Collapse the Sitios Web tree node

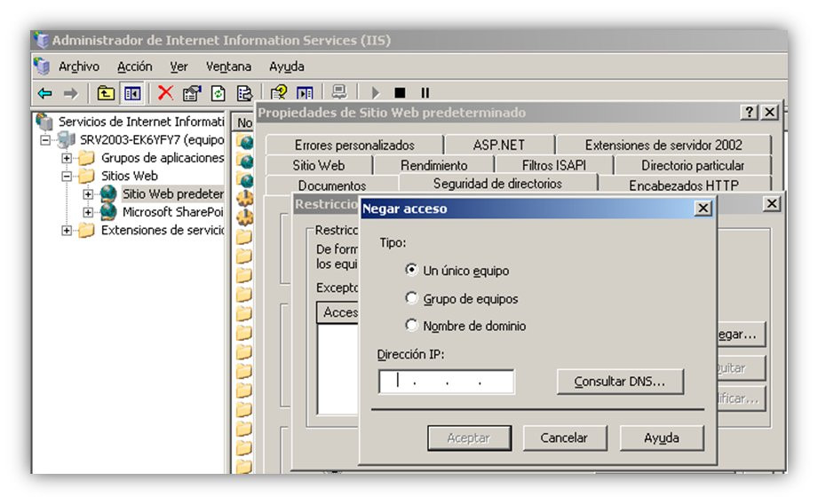(67, 176)
